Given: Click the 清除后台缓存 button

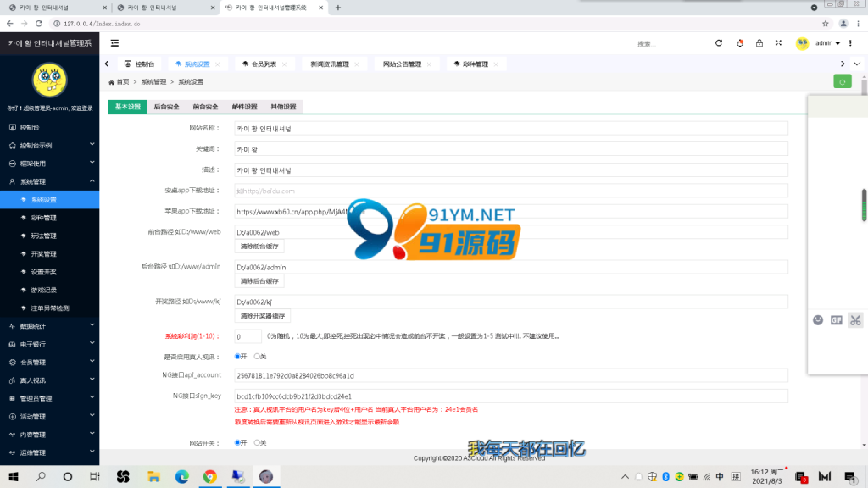Looking at the screenshot, I should coord(259,281).
